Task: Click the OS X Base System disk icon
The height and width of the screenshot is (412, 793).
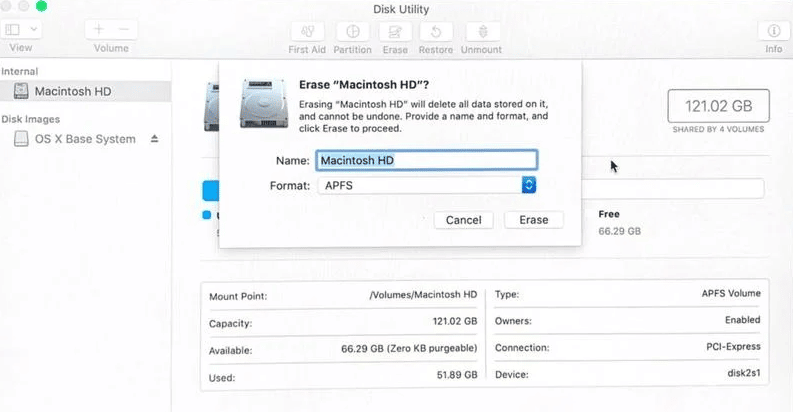Action: pos(21,139)
